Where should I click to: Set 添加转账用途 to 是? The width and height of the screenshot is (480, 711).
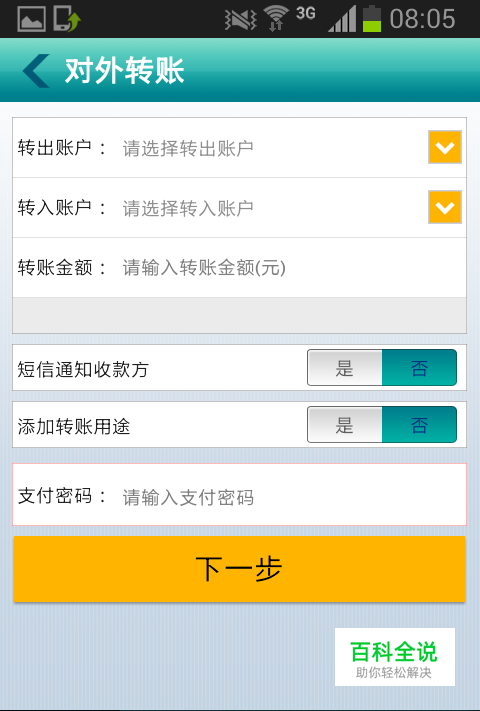(345, 425)
